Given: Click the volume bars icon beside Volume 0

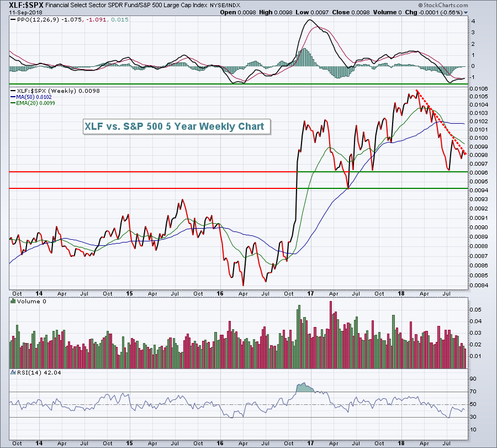Looking at the screenshot, I should coord(13,301).
